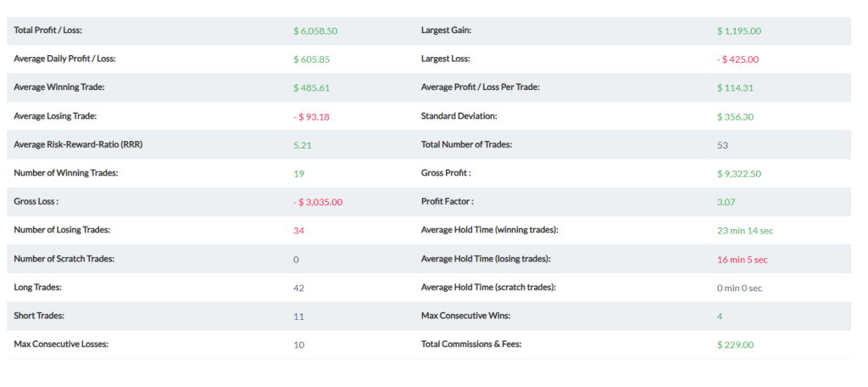Select the Max Consecutive Wins label

pyautogui.click(x=465, y=316)
